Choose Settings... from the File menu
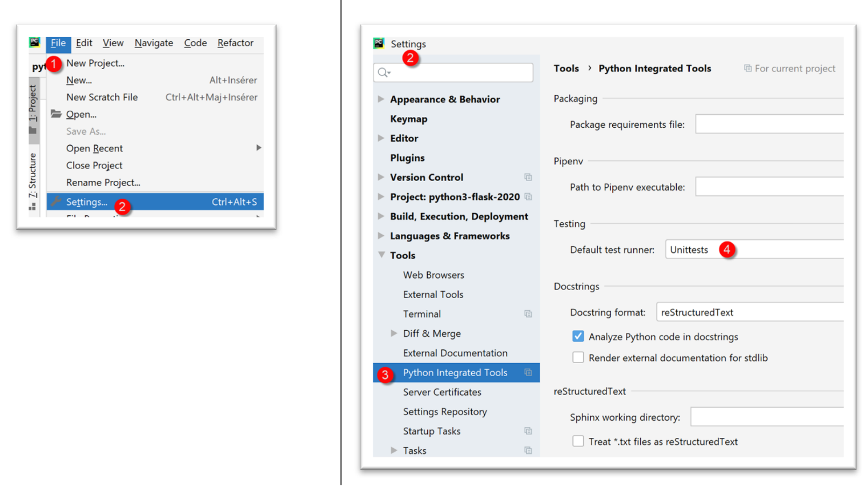The image size is (868, 491). pos(87,202)
